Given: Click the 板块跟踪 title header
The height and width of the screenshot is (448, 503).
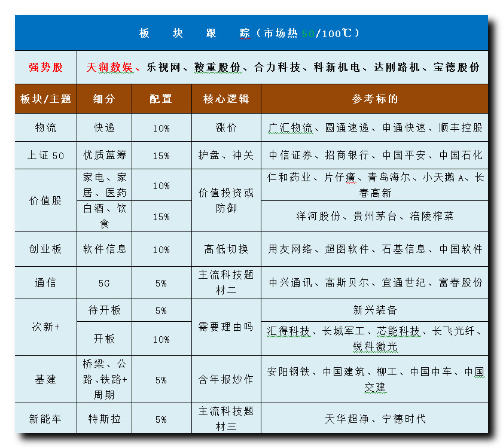Looking at the screenshot, I should (x=251, y=33).
